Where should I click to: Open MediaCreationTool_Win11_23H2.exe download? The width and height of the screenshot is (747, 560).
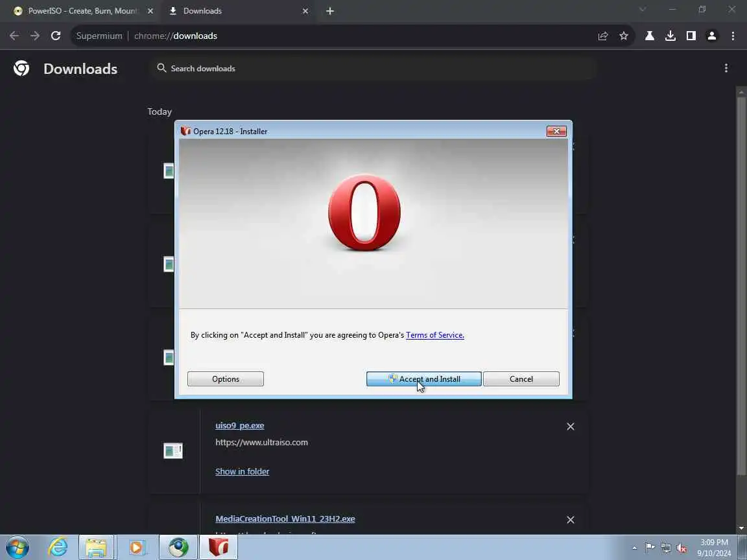[x=285, y=519]
